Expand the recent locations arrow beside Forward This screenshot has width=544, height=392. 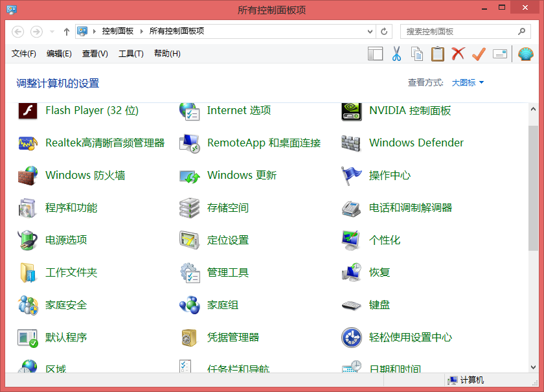pyautogui.click(x=52, y=32)
